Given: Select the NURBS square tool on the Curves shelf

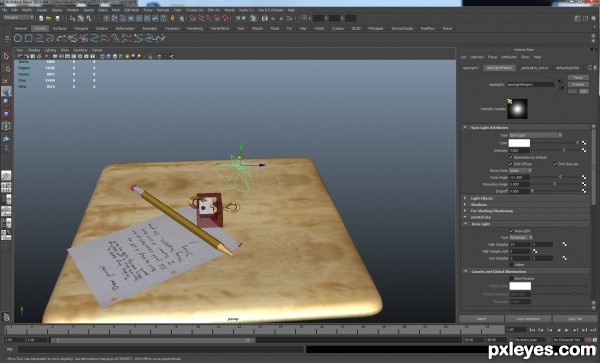Looking at the screenshot, I should click(x=29, y=38).
